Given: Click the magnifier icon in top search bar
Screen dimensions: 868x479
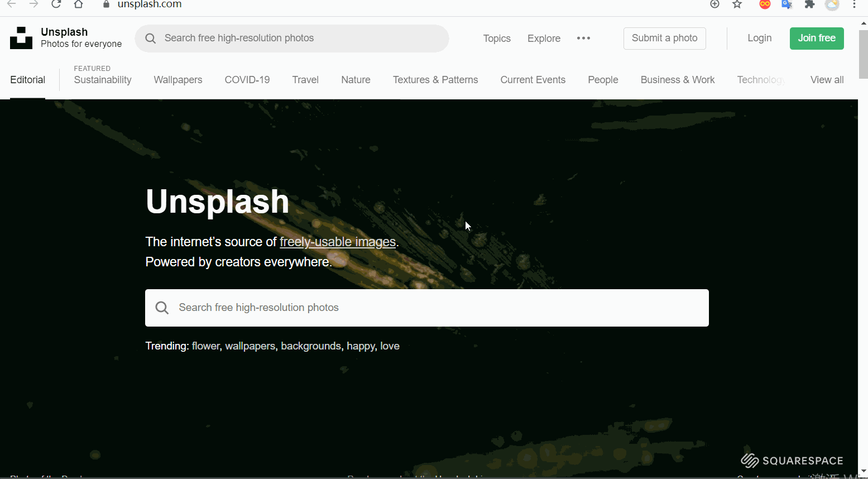Looking at the screenshot, I should 150,39.
